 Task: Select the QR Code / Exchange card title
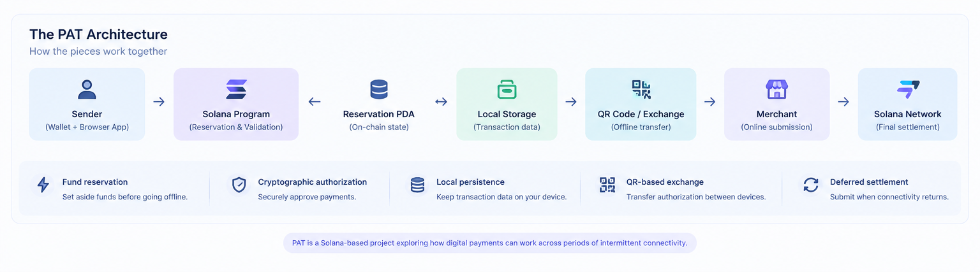[641, 114]
